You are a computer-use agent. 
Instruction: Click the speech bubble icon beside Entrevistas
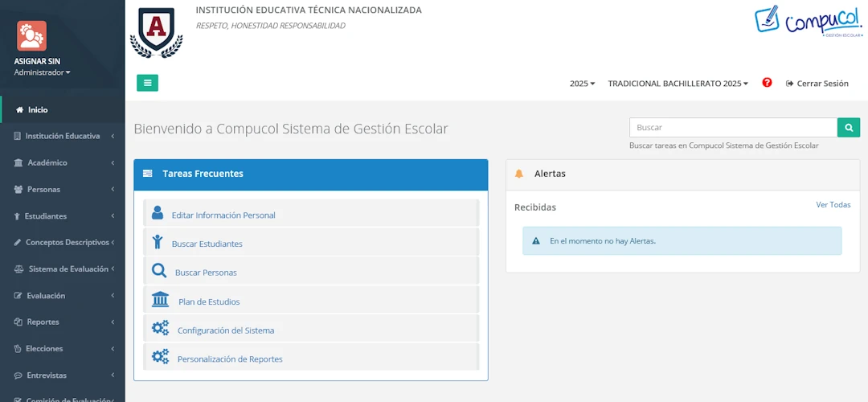tap(18, 375)
